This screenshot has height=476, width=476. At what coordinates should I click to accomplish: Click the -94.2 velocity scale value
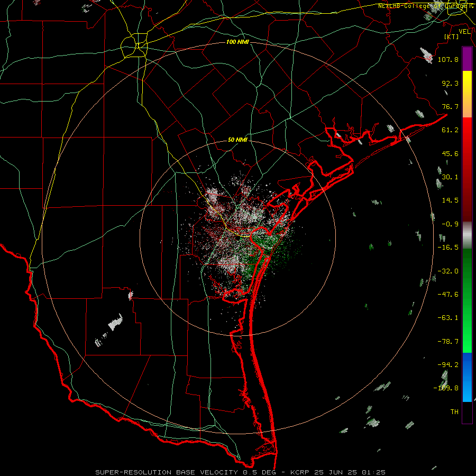pyautogui.click(x=448, y=365)
